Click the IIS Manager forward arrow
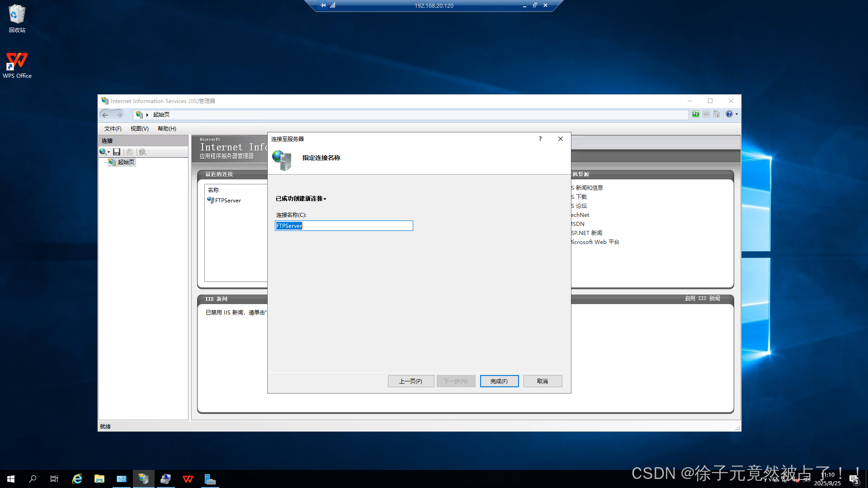The image size is (868, 488). point(119,115)
